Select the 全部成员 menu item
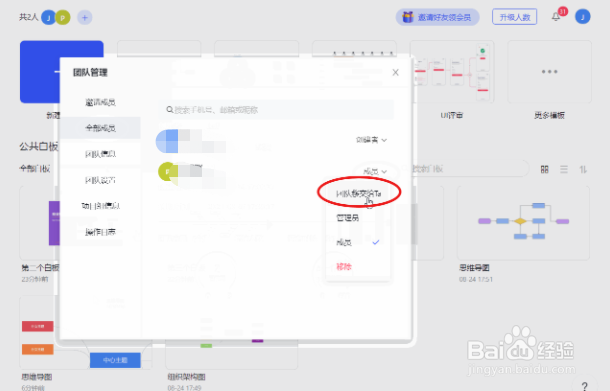Screen dimensions: 610x391 click(100, 128)
